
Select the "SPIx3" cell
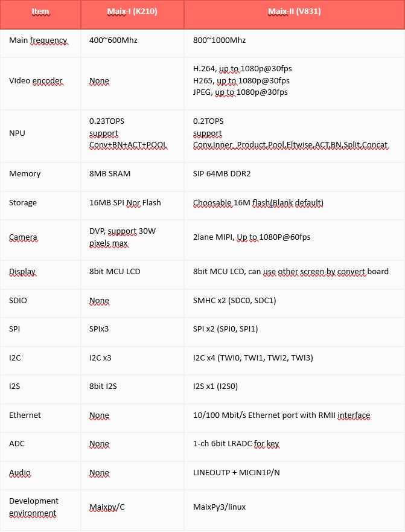pyautogui.click(x=100, y=330)
